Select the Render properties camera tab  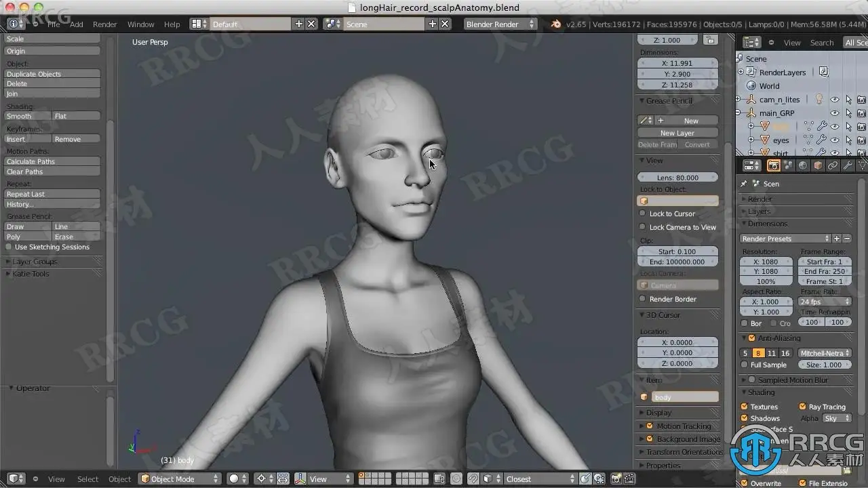(773, 165)
